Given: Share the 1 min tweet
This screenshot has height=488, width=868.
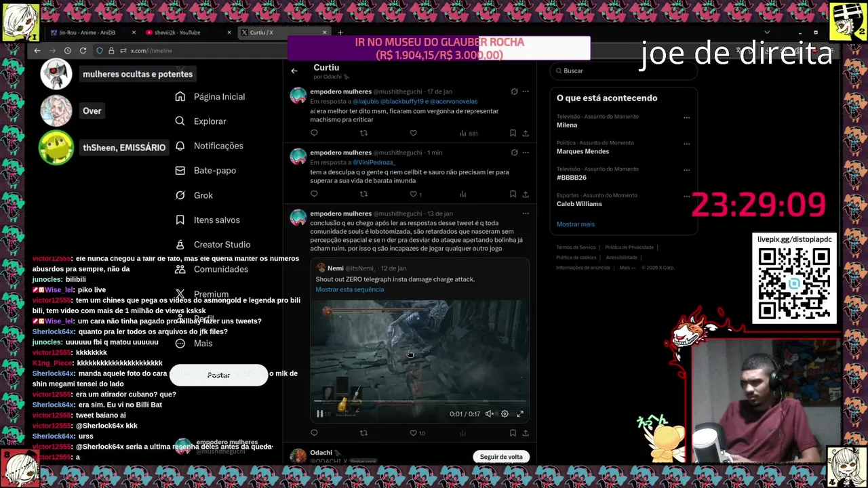Looking at the screenshot, I should coord(525,195).
